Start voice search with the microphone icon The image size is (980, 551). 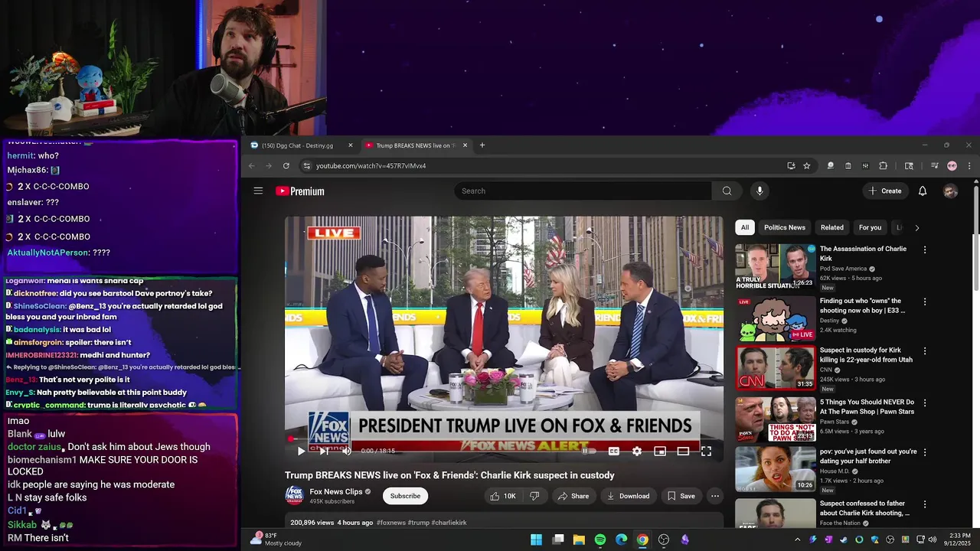tap(759, 191)
